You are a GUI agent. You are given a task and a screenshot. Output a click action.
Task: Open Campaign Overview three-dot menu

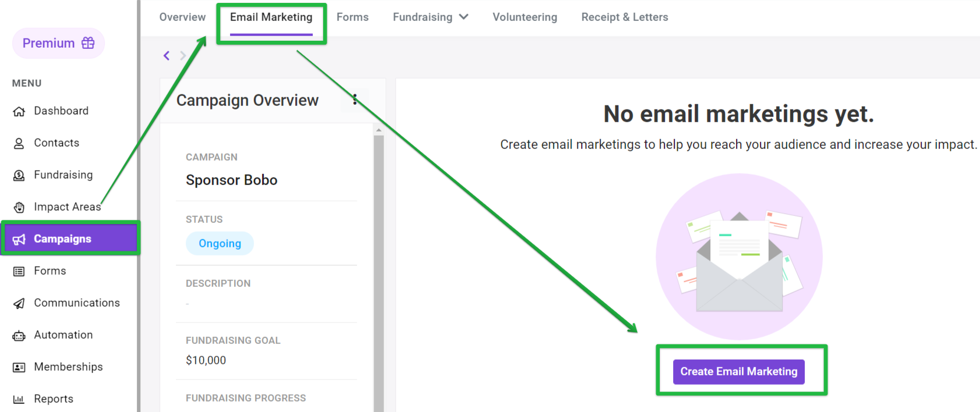pos(355,100)
